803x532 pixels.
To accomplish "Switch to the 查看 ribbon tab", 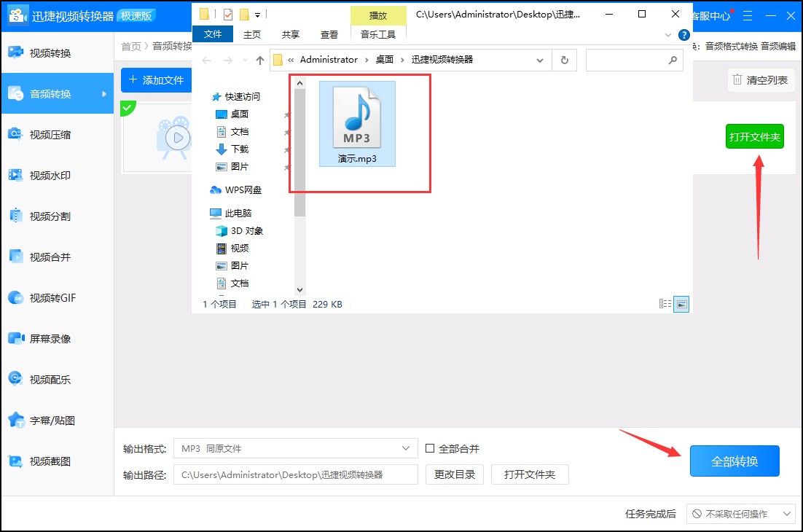I will [329, 34].
